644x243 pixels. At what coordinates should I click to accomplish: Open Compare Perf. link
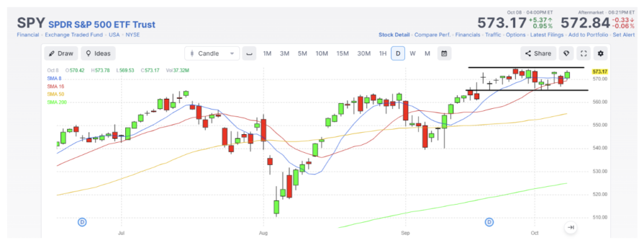433,35
